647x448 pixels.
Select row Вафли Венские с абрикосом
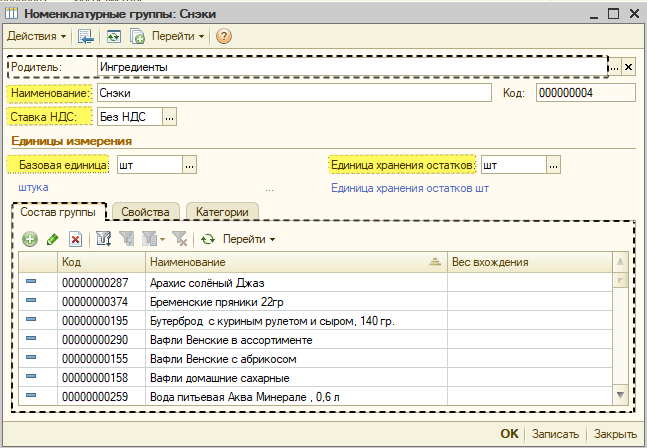click(315, 358)
